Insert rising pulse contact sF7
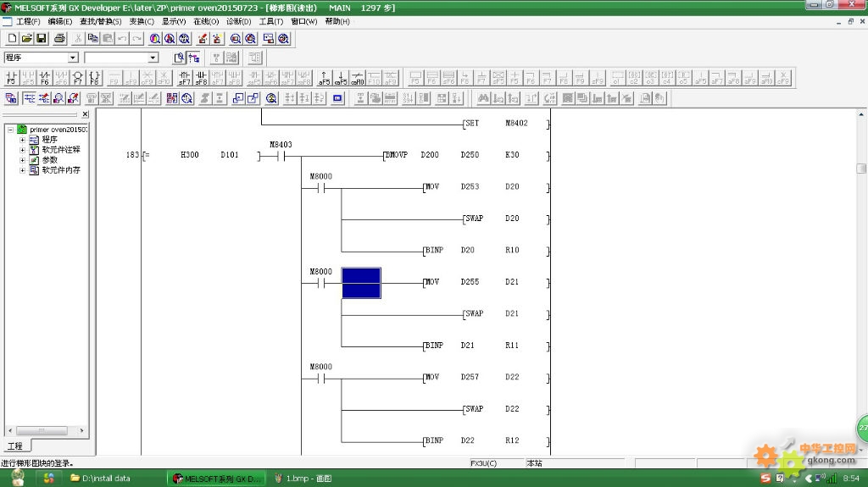The width and height of the screenshot is (868, 487). tap(184, 77)
